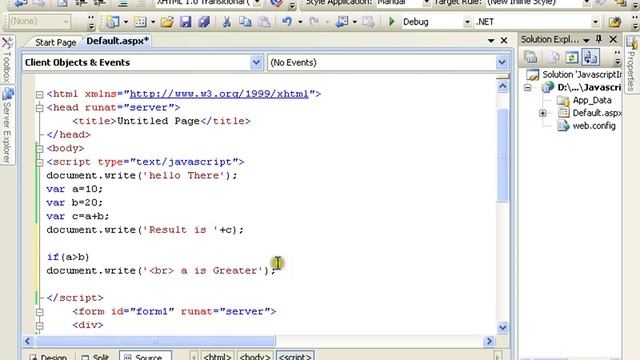This screenshot has width=640, height=360.
Task: Click the Paste icon in toolbar
Action: click(x=264, y=22)
